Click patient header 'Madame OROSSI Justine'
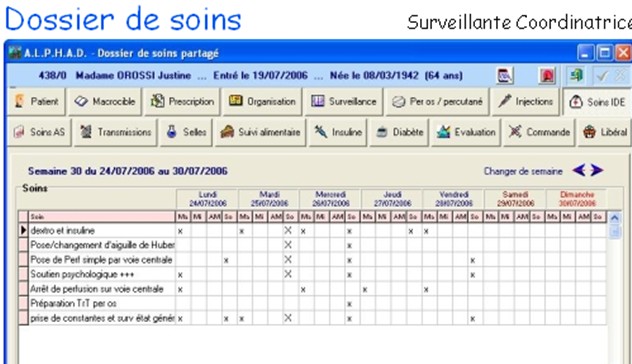This screenshot has width=632, height=364. pyautogui.click(x=133, y=75)
